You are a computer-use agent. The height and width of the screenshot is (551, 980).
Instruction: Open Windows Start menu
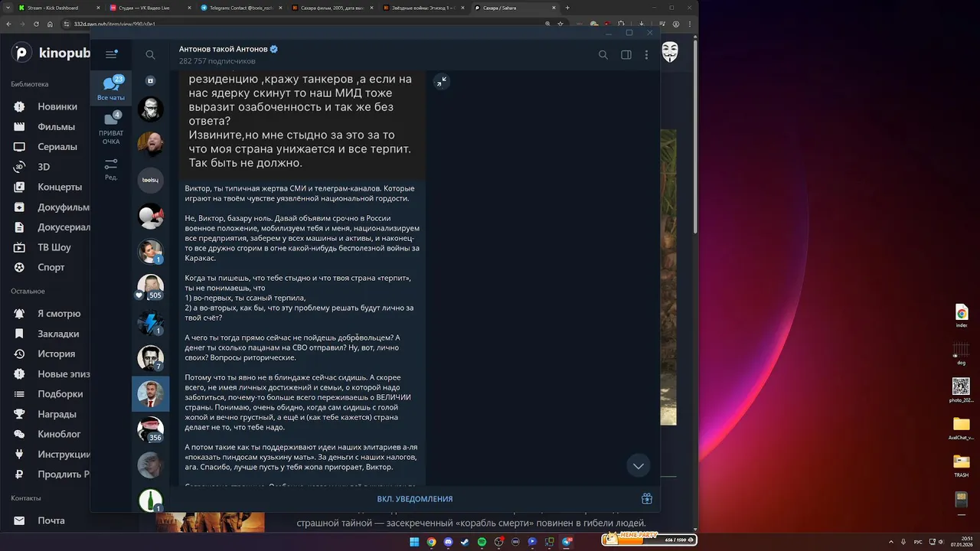tap(414, 542)
